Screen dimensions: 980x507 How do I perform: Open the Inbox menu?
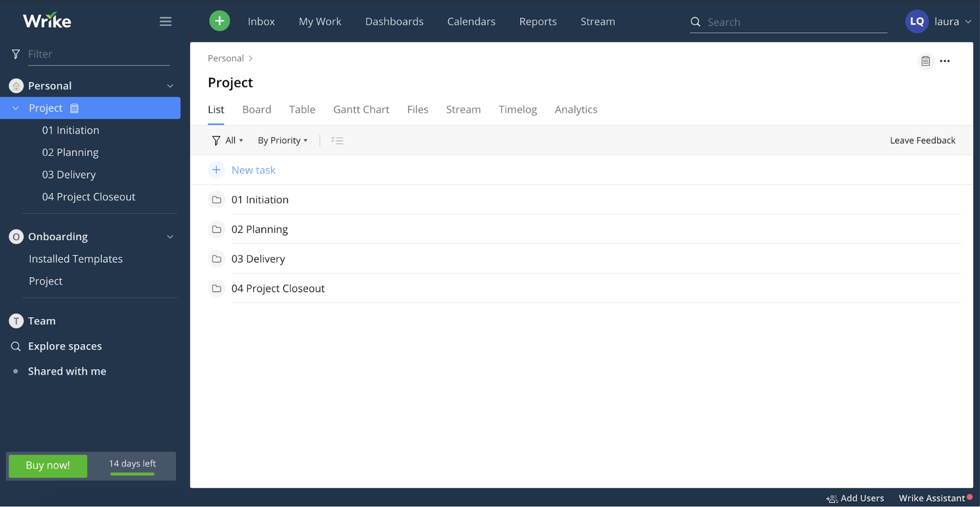coord(261,22)
